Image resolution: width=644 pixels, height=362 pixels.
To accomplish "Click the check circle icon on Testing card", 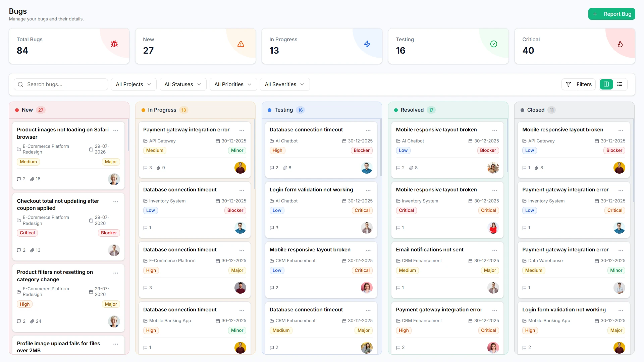I will 494,44.
